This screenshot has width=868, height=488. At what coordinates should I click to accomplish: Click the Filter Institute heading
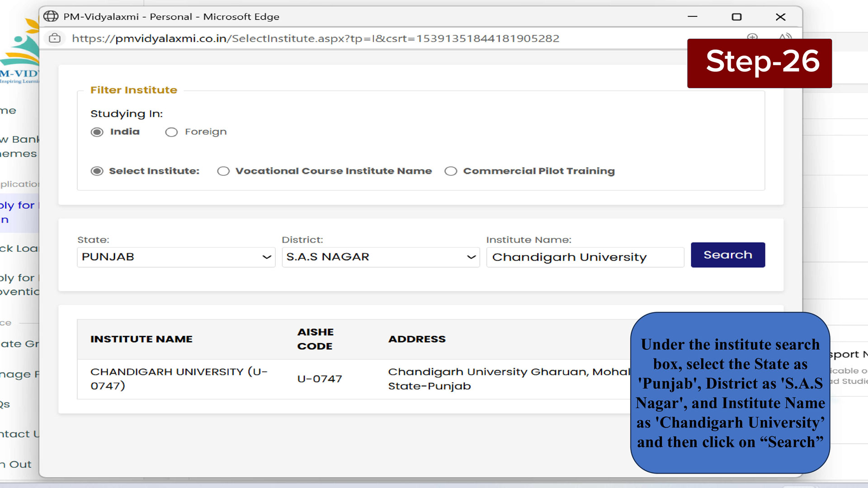click(x=134, y=90)
